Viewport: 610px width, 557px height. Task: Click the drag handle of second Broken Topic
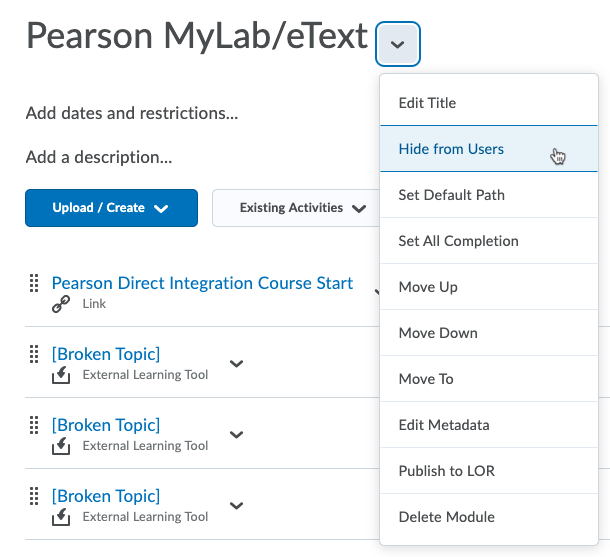point(34,425)
